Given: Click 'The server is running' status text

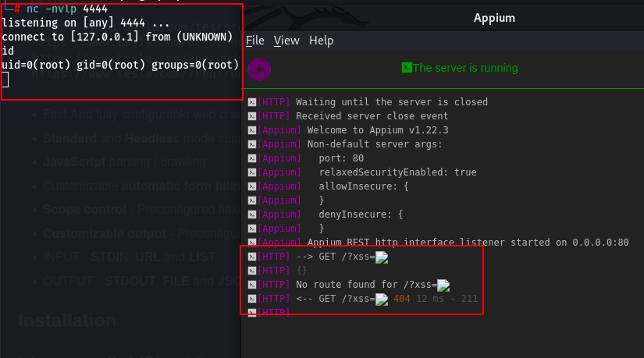Looking at the screenshot, I should pyautogui.click(x=465, y=68).
